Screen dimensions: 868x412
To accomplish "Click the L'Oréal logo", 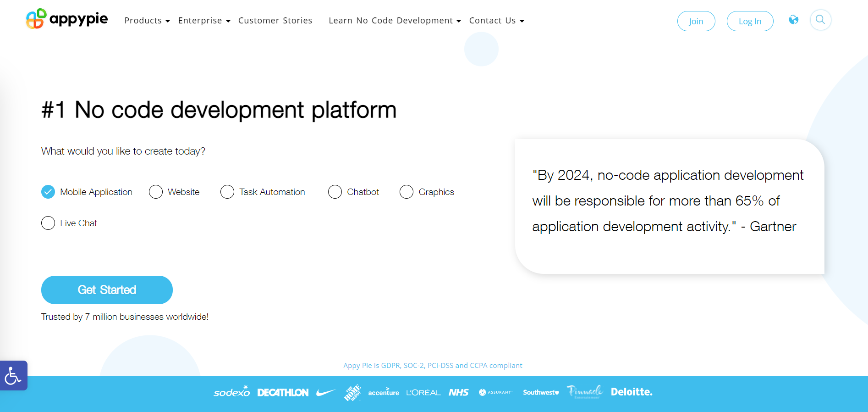I will (x=423, y=392).
